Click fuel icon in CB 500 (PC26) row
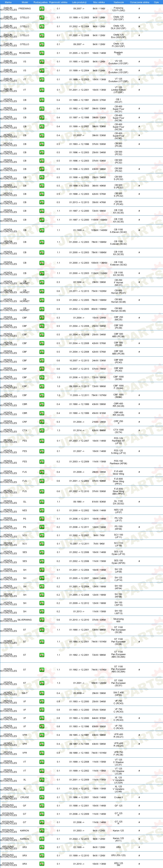163x868 pixels. (x=42, y=144)
